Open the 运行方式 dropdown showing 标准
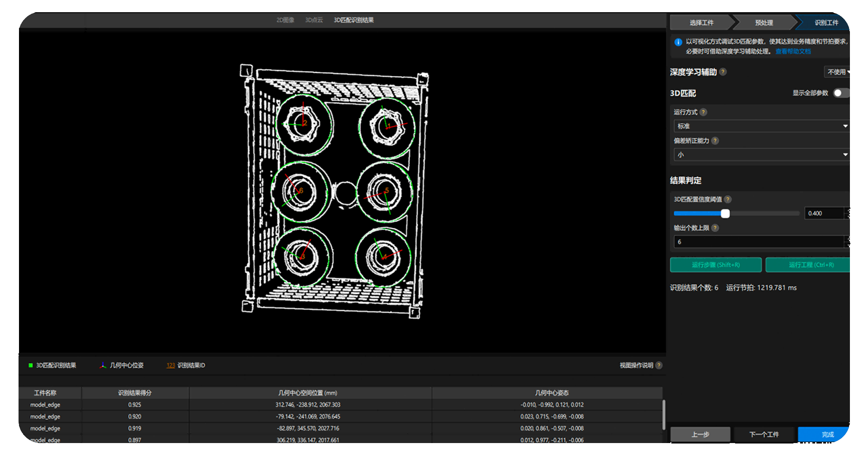868x453 pixels. coord(762,126)
